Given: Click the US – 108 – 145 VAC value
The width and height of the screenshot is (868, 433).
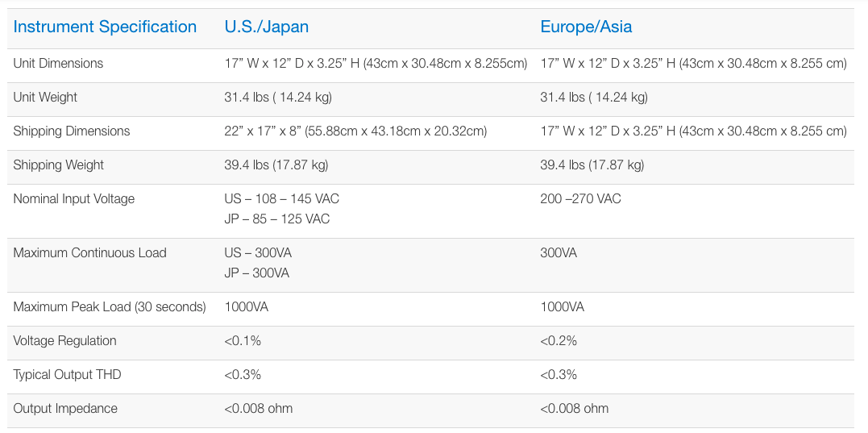Looking at the screenshot, I should (x=282, y=199).
